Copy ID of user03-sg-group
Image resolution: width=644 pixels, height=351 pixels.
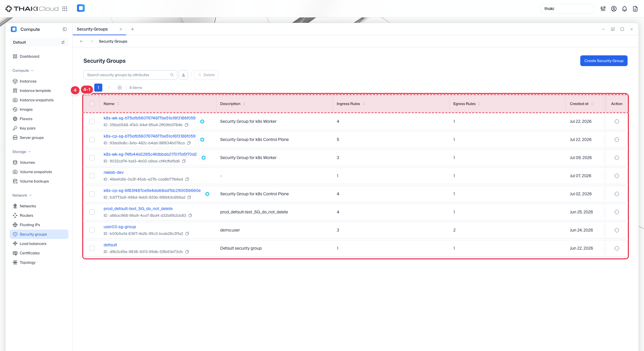(187, 234)
